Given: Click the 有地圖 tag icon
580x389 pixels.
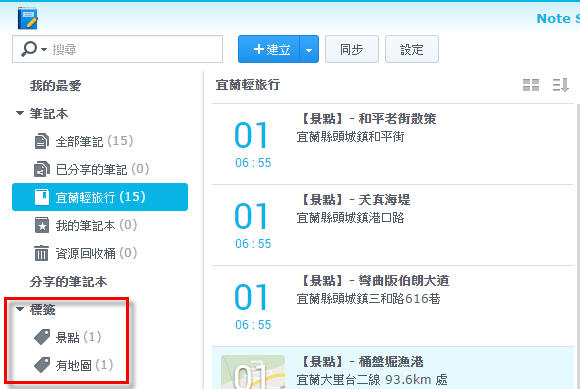Looking at the screenshot, I should coord(42,365).
